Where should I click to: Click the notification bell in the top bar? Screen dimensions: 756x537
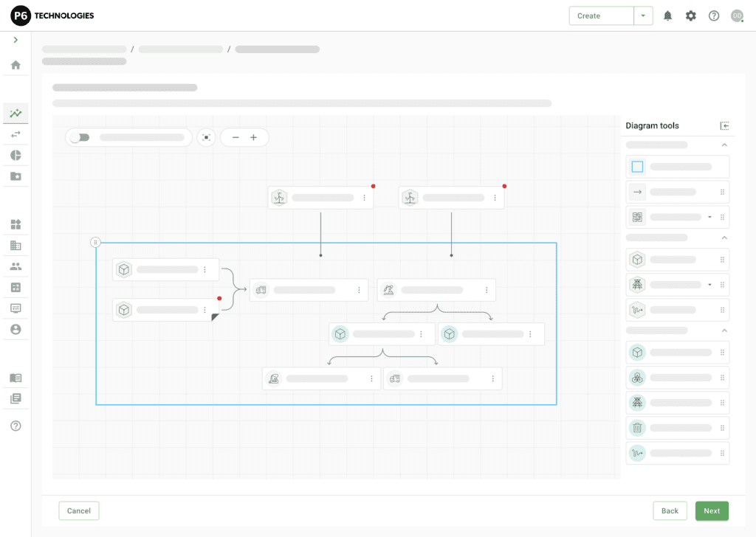tap(667, 15)
